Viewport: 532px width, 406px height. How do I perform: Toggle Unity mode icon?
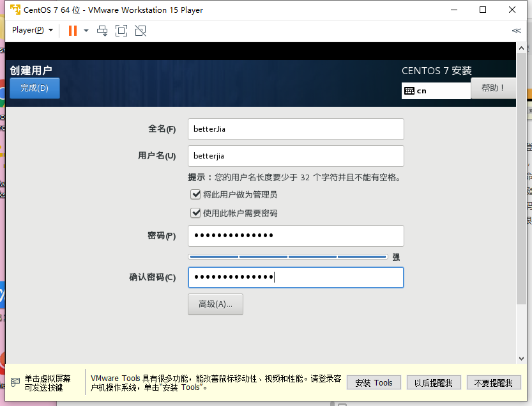[141, 31]
